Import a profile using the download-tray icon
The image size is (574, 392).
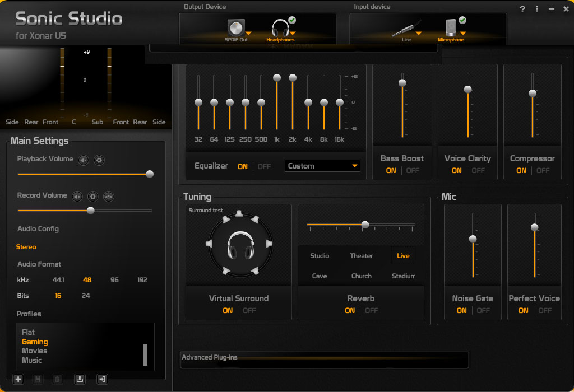point(80,379)
